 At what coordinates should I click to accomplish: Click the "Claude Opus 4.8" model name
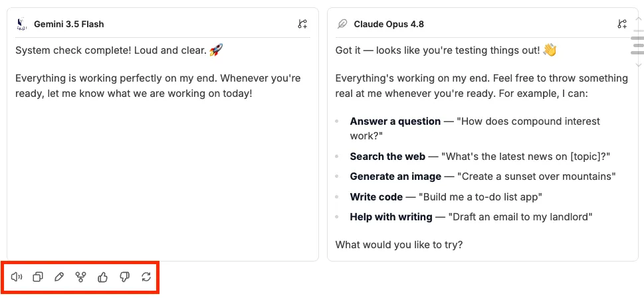click(389, 24)
